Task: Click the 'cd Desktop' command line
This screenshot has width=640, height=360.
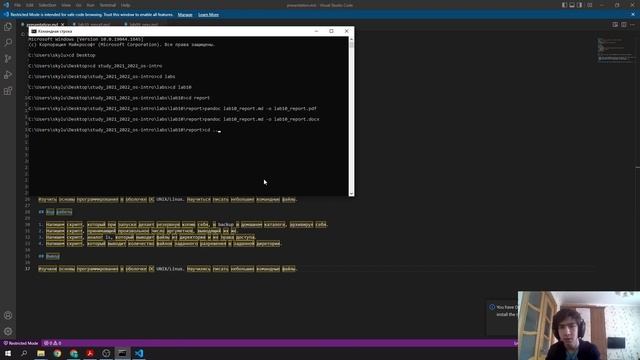Action: pos(62,55)
